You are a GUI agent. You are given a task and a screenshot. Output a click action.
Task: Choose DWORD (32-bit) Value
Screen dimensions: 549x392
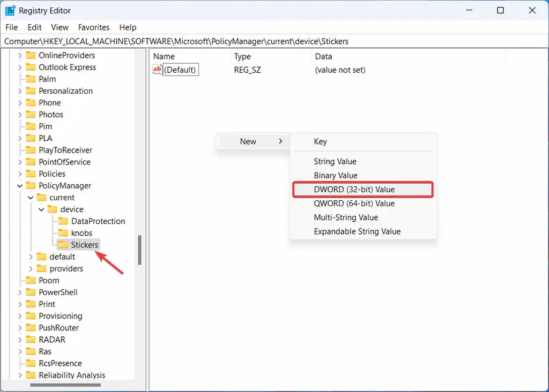click(x=363, y=190)
